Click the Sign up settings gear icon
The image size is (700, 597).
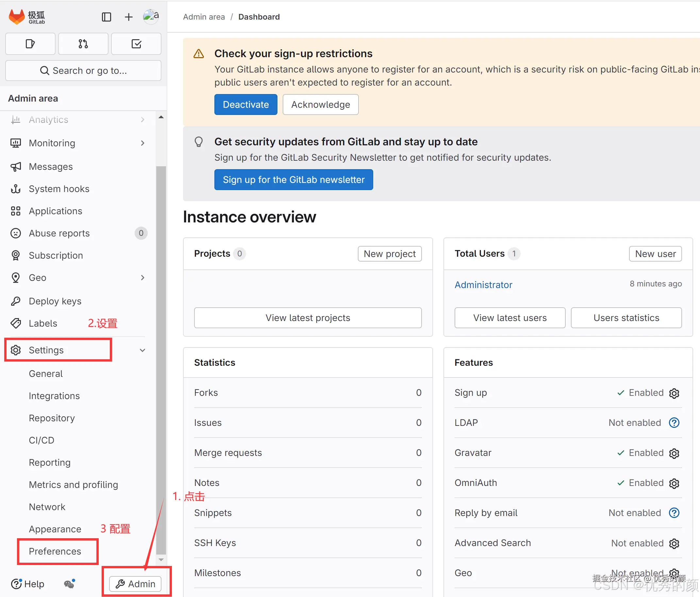click(x=674, y=393)
